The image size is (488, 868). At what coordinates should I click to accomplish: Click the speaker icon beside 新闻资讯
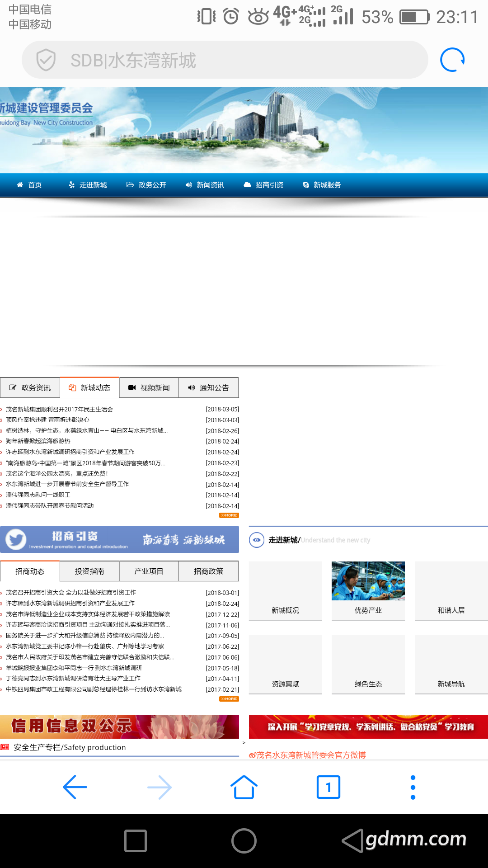(x=188, y=185)
